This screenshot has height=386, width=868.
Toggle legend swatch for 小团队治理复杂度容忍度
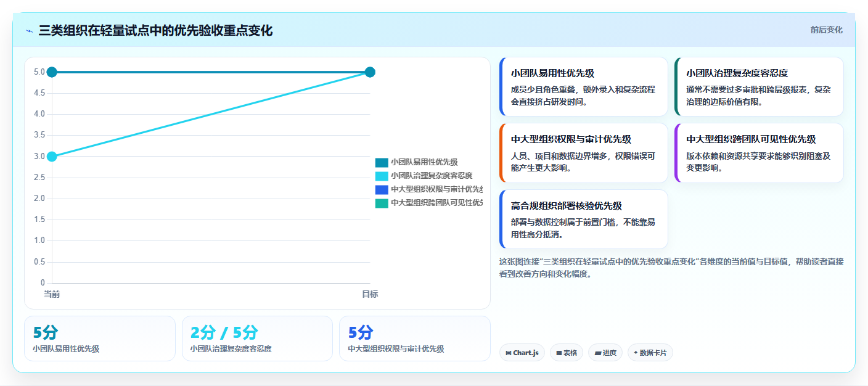pos(382,176)
